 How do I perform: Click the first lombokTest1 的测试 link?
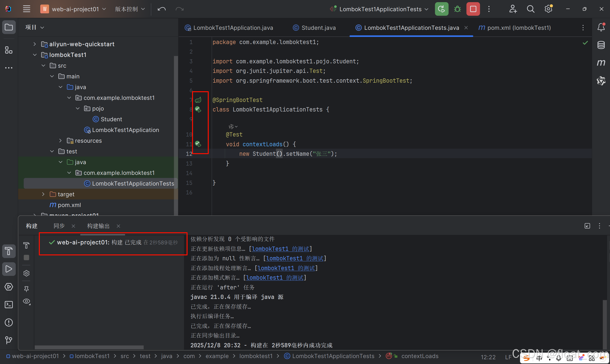pos(280,249)
